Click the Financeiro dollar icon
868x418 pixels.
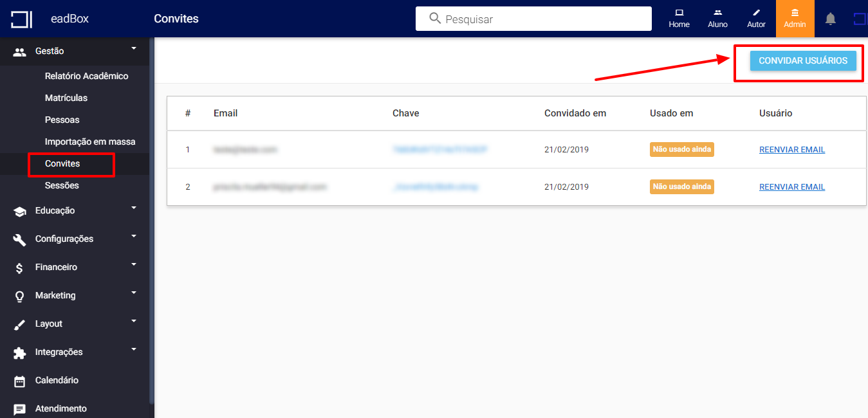tap(20, 268)
